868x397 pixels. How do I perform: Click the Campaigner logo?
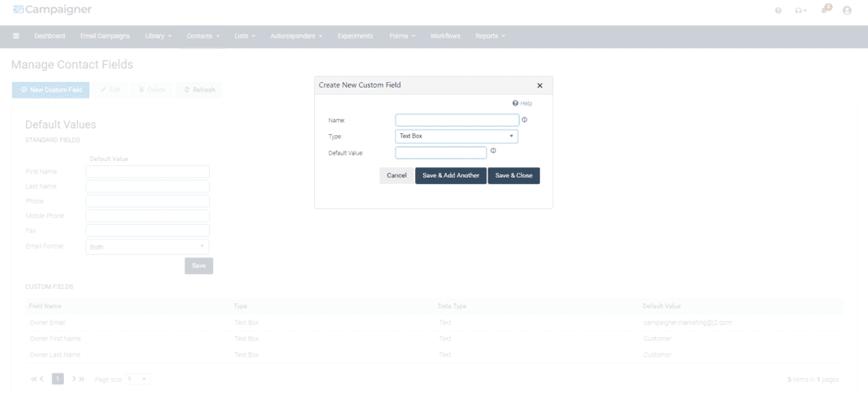click(52, 9)
